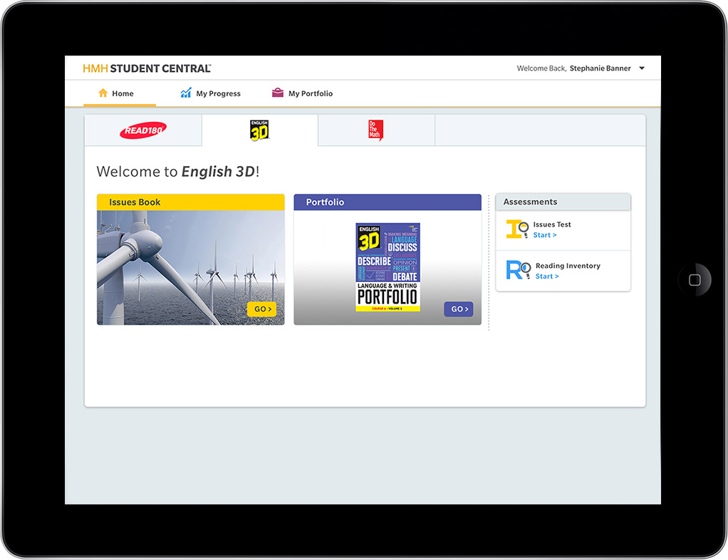The width and height of the screenshot is (728, 560).
Task: Click the Welcome to English 3D heading
Action: 178,172
